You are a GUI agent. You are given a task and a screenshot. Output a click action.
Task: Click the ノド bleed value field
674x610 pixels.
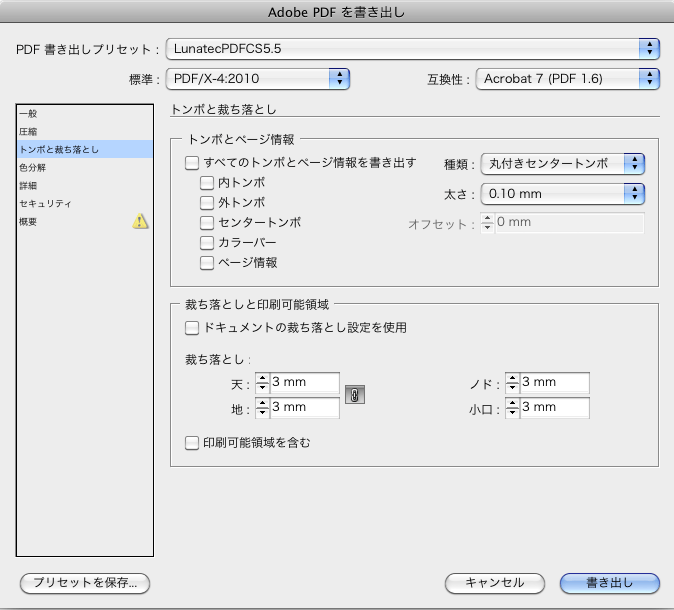click(555, 382)
